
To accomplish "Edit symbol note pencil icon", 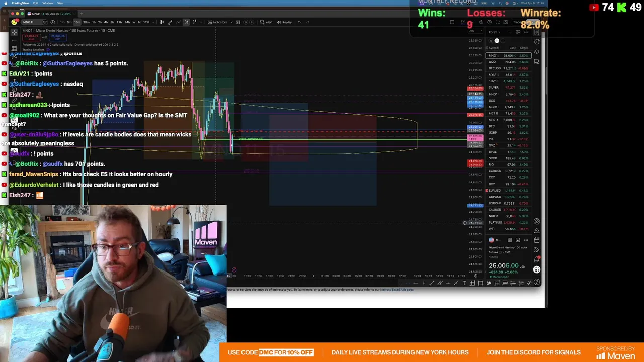I will pyautogui.click(x=518, y=240).
